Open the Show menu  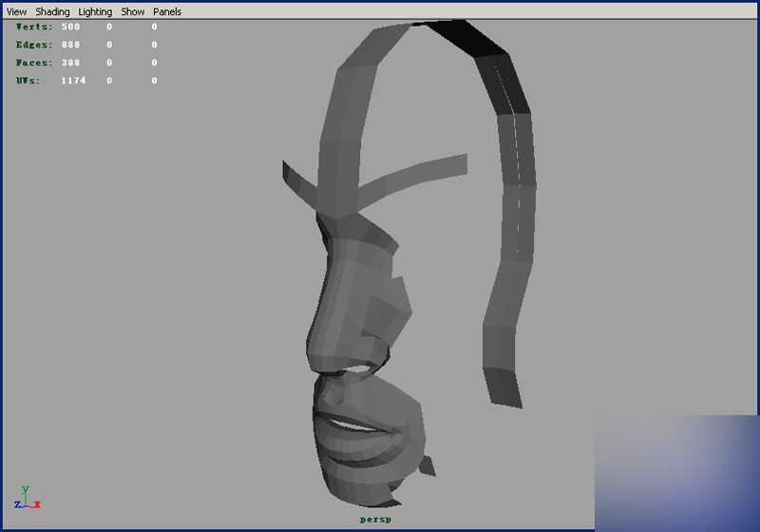(133, 11)
